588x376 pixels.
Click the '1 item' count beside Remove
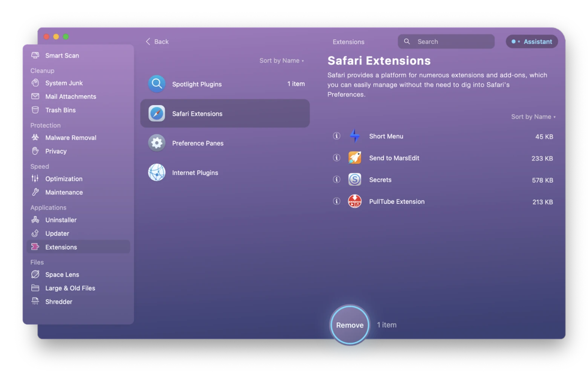click(x=386, y=325)
